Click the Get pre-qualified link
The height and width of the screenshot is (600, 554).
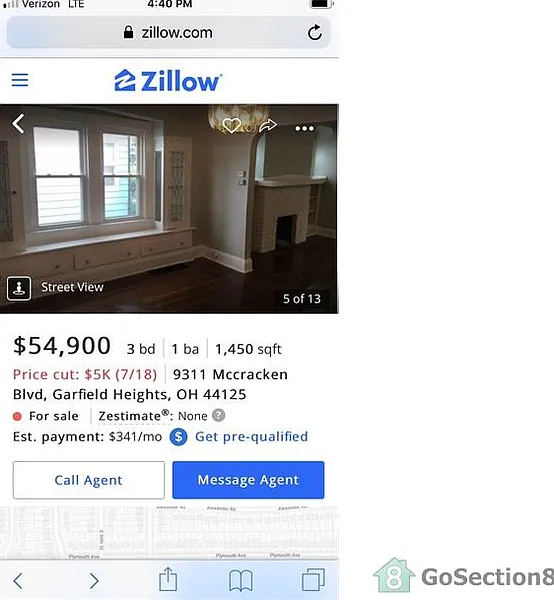(x=251, y=437)
